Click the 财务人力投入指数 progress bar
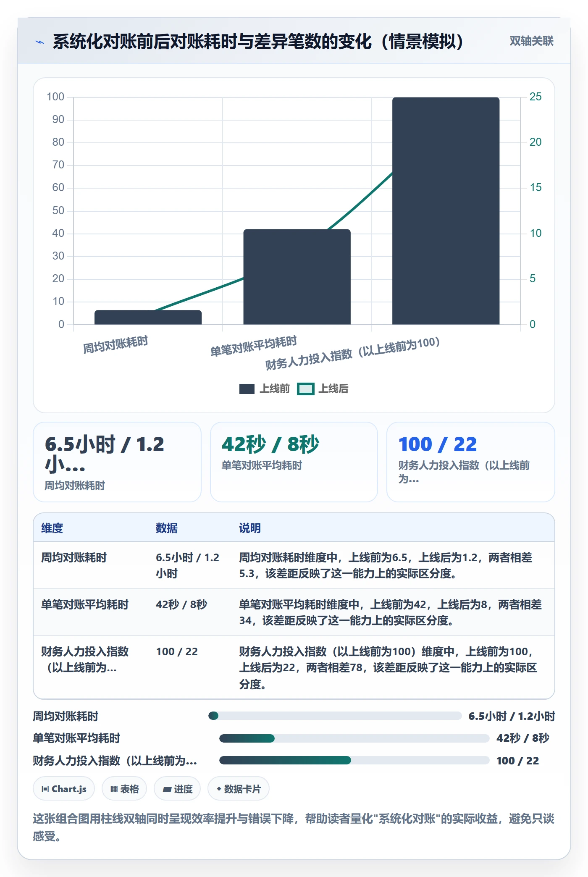This screenshot has width=588, height=877. [354, 760]
